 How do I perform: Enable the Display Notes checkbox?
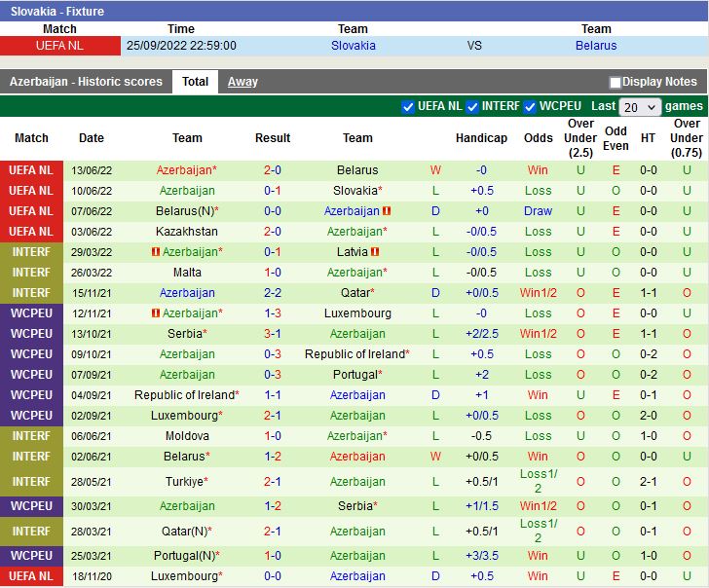pos(615,82)
